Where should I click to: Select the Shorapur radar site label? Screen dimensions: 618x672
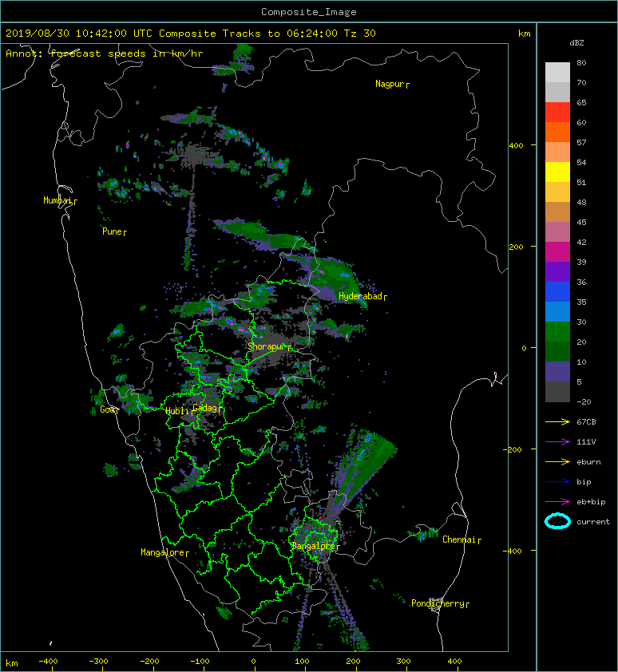pos(266,346)
